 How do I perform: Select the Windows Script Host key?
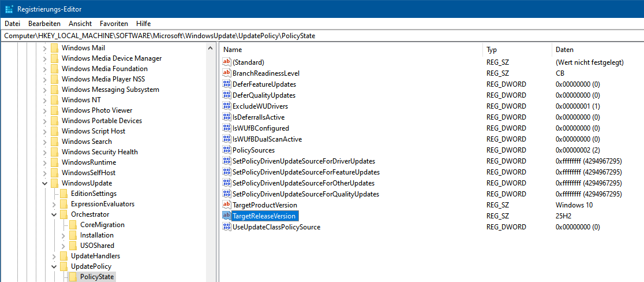coord(93,131)
